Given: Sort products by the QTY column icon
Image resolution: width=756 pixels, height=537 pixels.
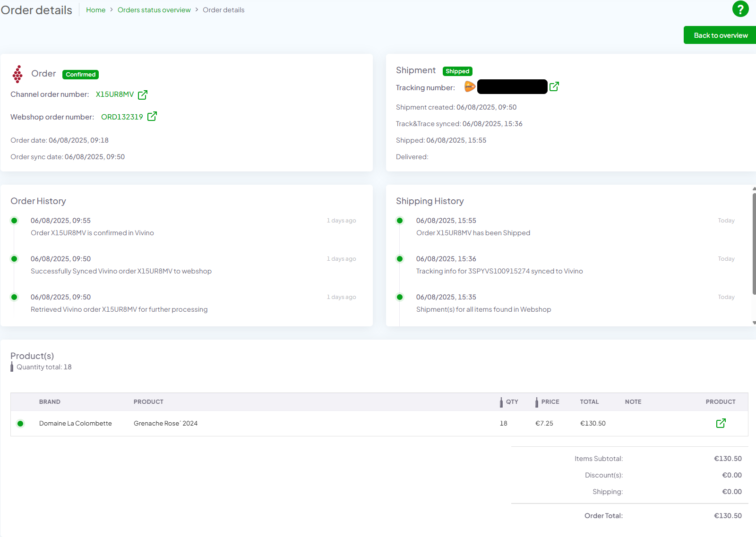Looking at the screenshot, I should [x=501, y=402].
